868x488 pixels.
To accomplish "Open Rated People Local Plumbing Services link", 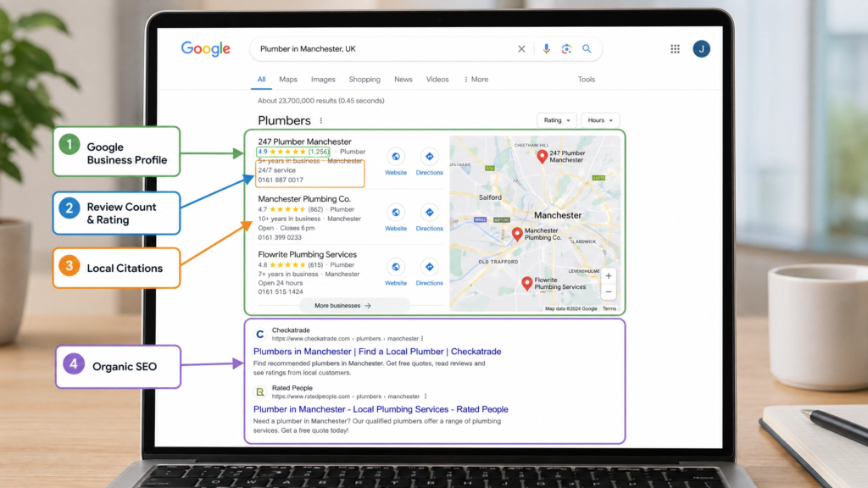I will (x=381, y=409).
